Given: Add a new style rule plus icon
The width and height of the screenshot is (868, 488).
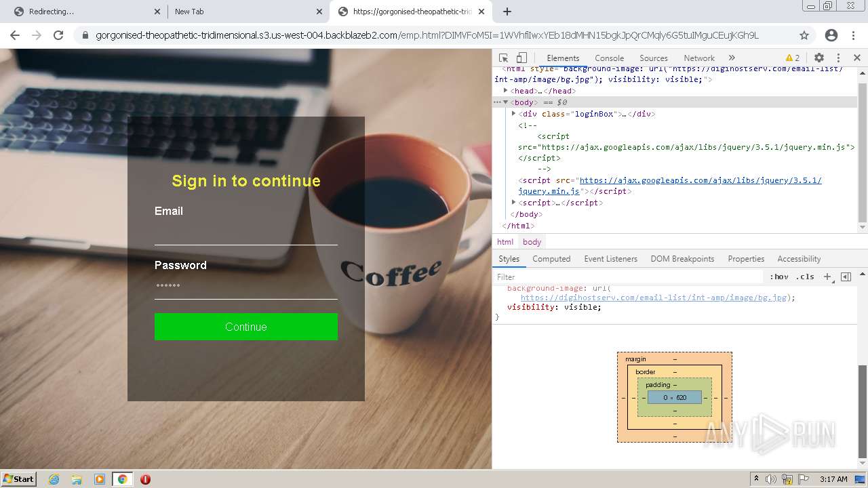Looking at the screenshot, I should (827, 277).
